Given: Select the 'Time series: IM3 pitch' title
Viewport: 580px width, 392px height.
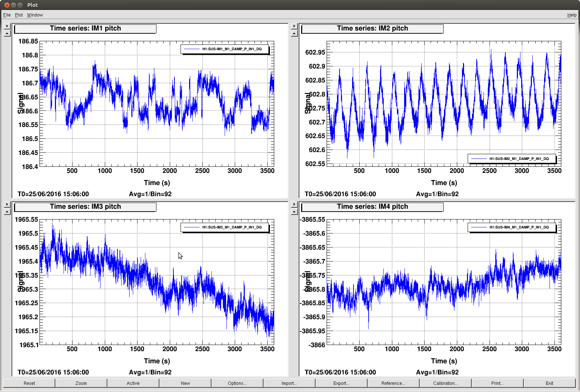Looking at the screenshot, I should coord(85,207).
